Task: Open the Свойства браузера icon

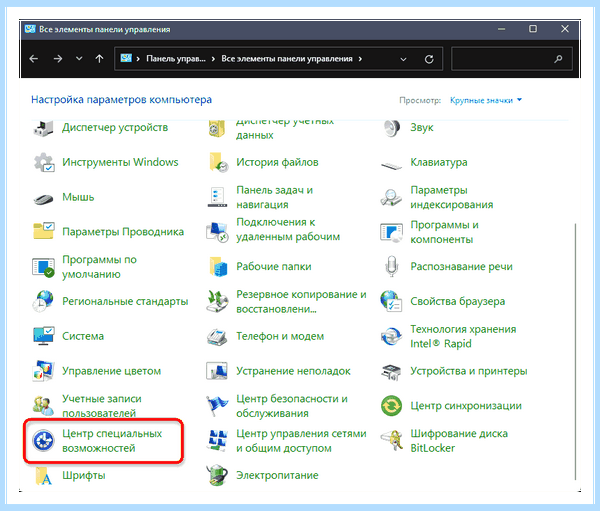Action: 391,301
